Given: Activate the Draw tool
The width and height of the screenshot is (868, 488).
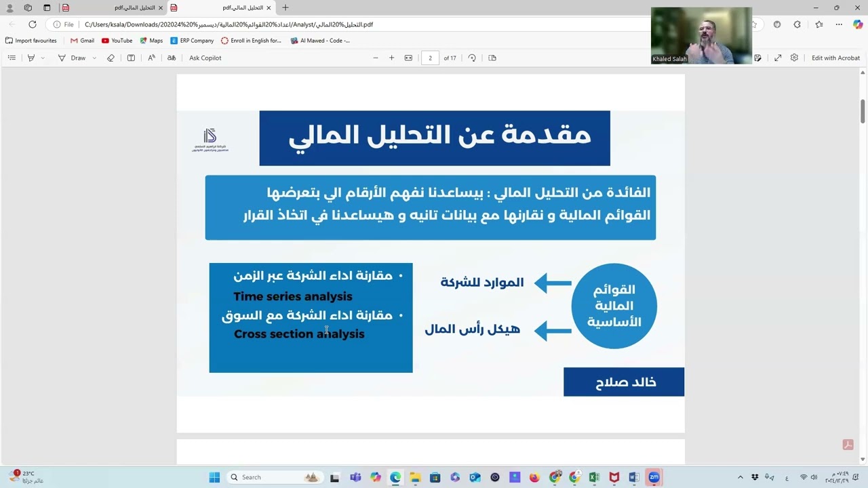Looking at the screenshot, I should click(72, 58).
